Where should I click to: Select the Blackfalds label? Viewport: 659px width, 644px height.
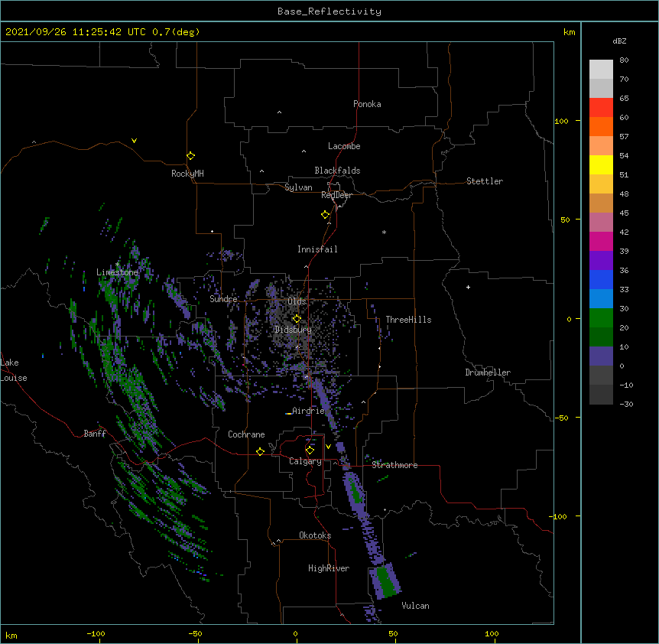[x=337, y=171]
